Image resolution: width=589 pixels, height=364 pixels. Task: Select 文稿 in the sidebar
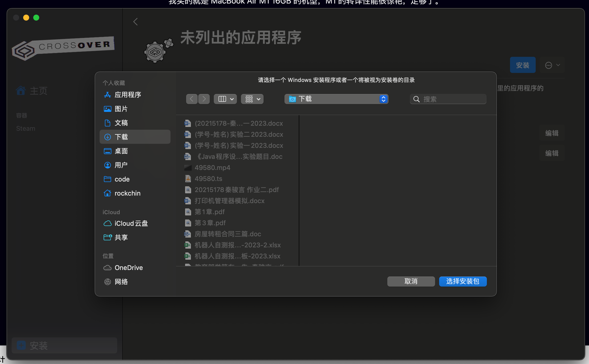121,123
